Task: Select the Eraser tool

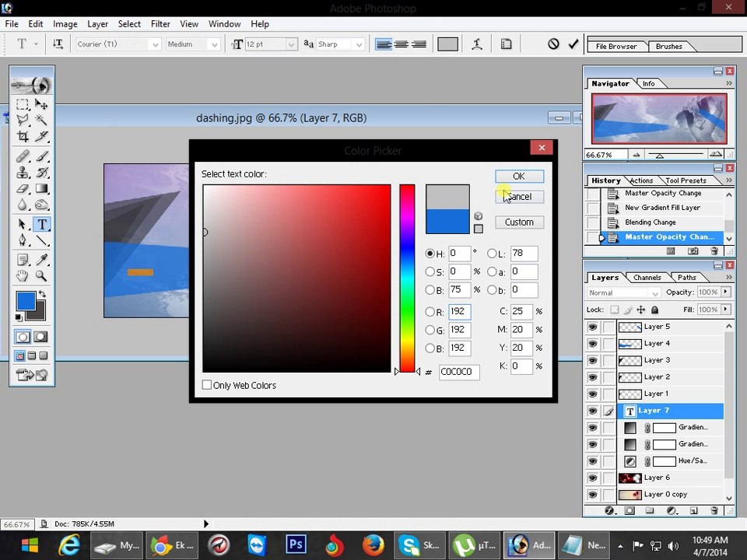Action: pos(22,188)
